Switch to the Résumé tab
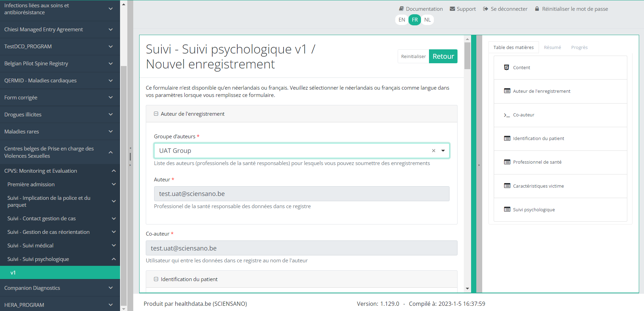644x311 pixels. point(552,48)
